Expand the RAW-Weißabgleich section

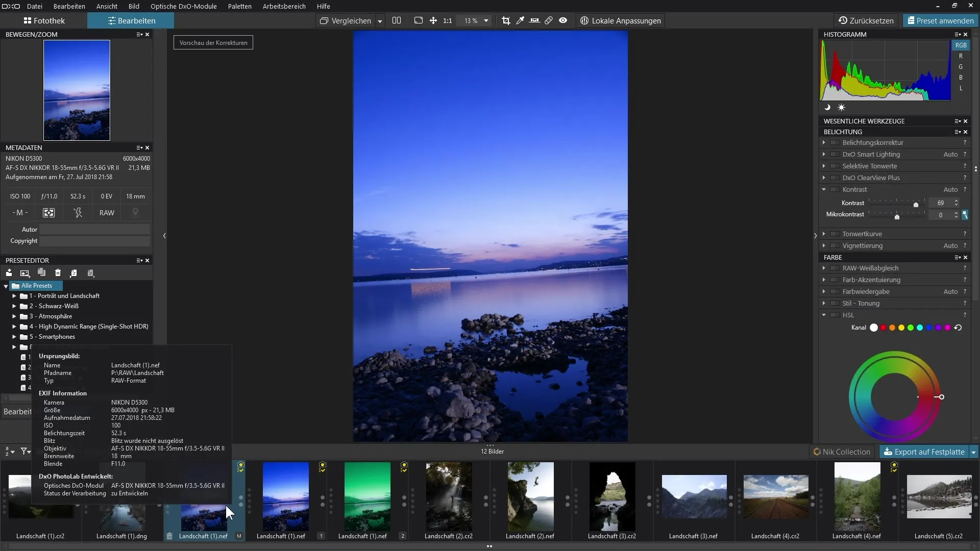click(x=824, y=268)
